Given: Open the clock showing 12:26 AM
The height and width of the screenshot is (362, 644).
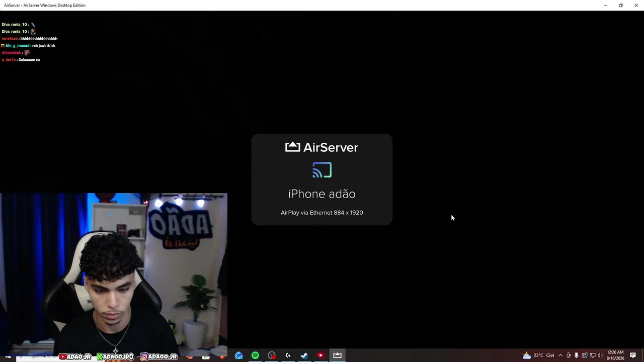Looking at the screenshot, I should click(615, 355).
